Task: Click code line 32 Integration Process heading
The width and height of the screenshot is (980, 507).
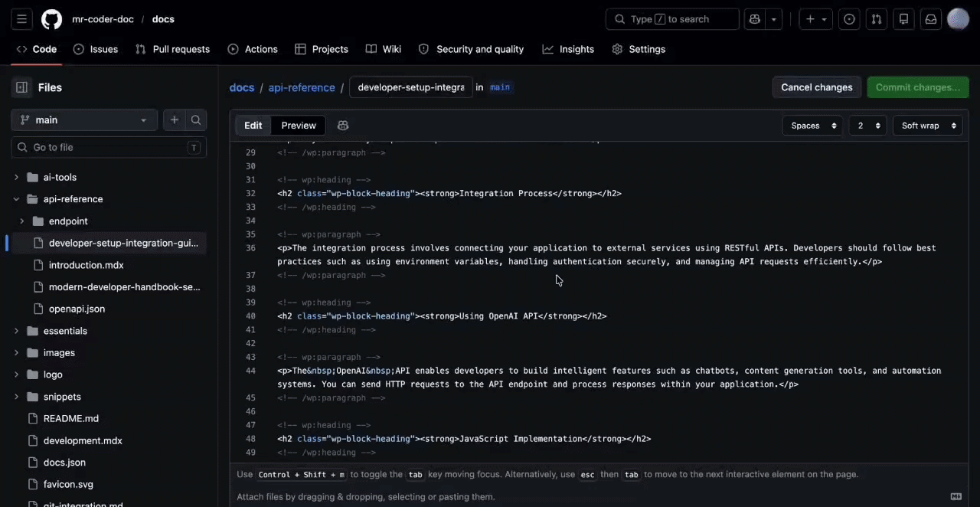Action: pos(449,194)
